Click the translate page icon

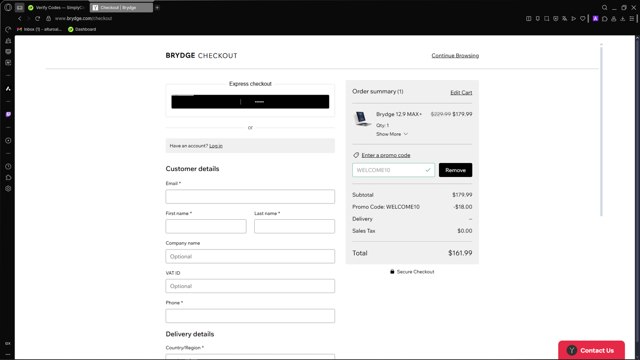coord(564,18)
